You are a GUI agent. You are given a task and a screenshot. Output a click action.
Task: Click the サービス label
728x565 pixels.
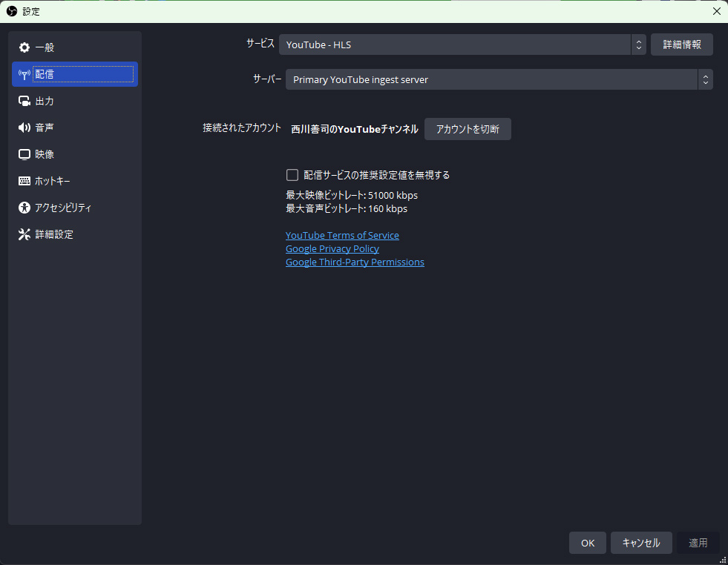point(260,43)
